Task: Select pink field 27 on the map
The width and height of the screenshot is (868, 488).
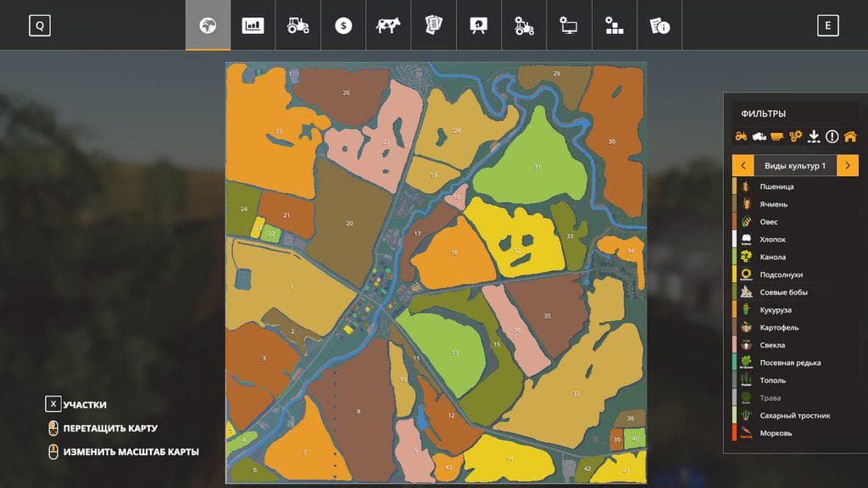Action: click(382, 141)
